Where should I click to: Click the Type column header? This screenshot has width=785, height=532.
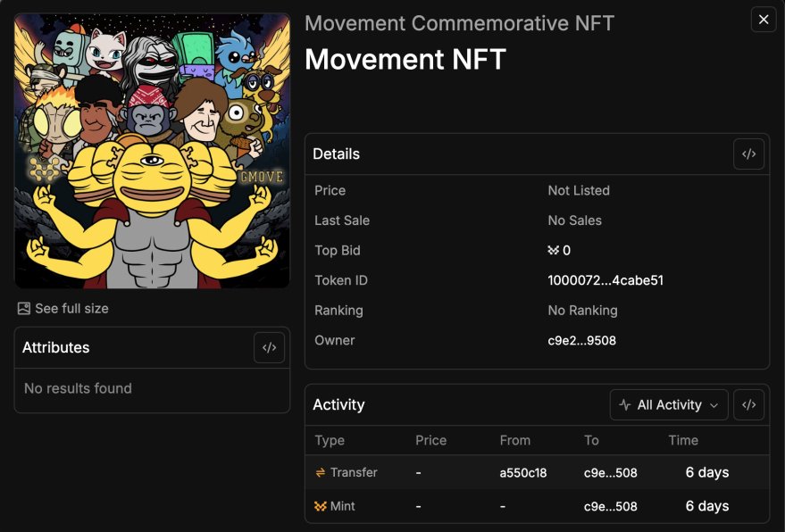(330, 440)
